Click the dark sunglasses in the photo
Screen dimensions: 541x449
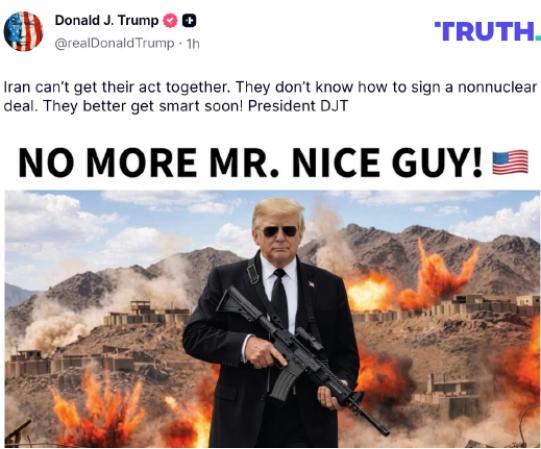point(279,231)
